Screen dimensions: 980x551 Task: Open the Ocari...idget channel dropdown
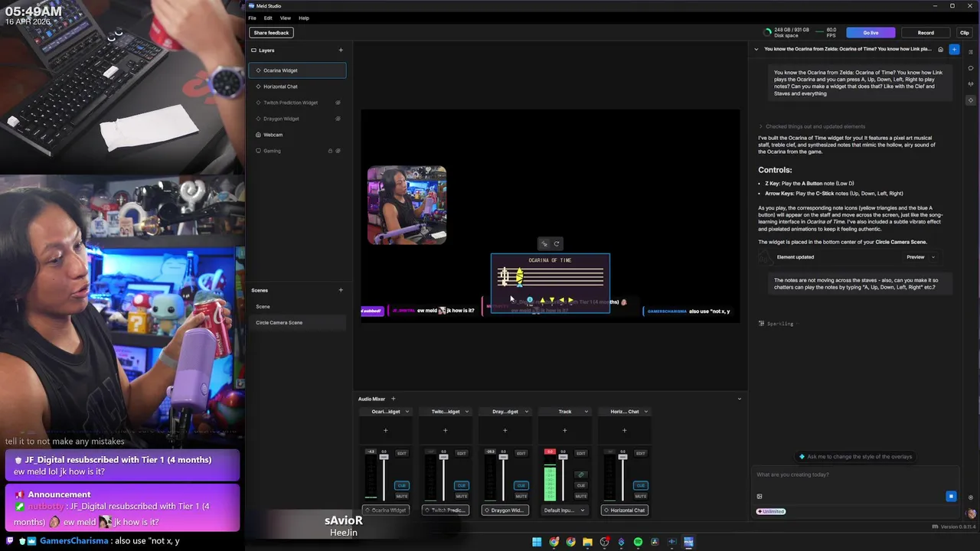[407, 412]
